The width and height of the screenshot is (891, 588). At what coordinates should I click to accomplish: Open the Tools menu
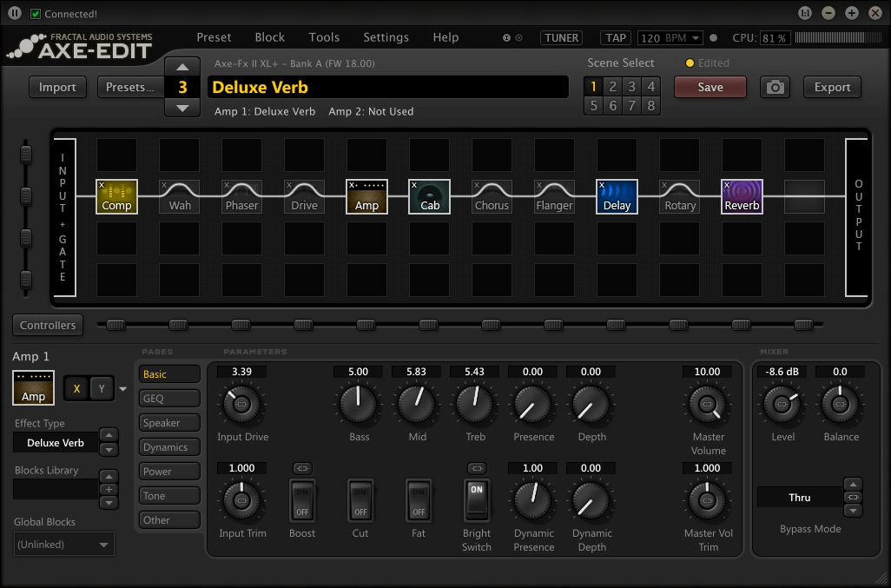pos(324,37)
